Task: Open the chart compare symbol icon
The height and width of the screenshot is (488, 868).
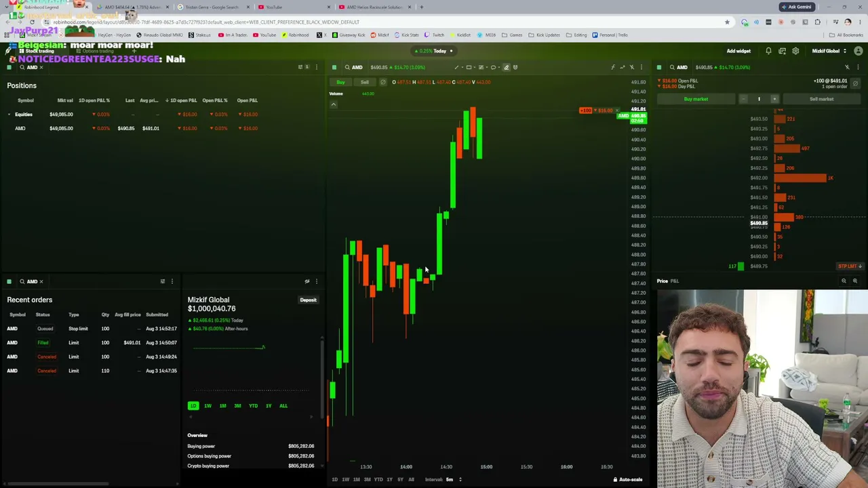Action: [623, 67]
